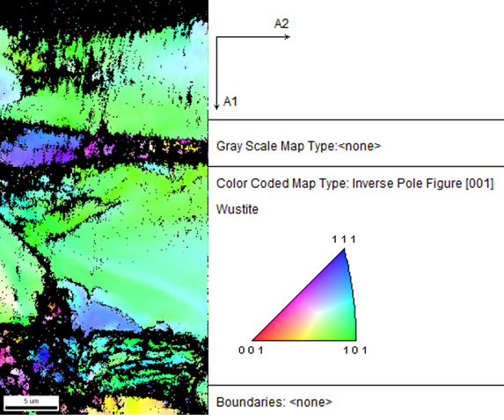This screenshot has height=420, width=504.
Task: Click the Wustite phase label
Action: click(x=237, y=209)
